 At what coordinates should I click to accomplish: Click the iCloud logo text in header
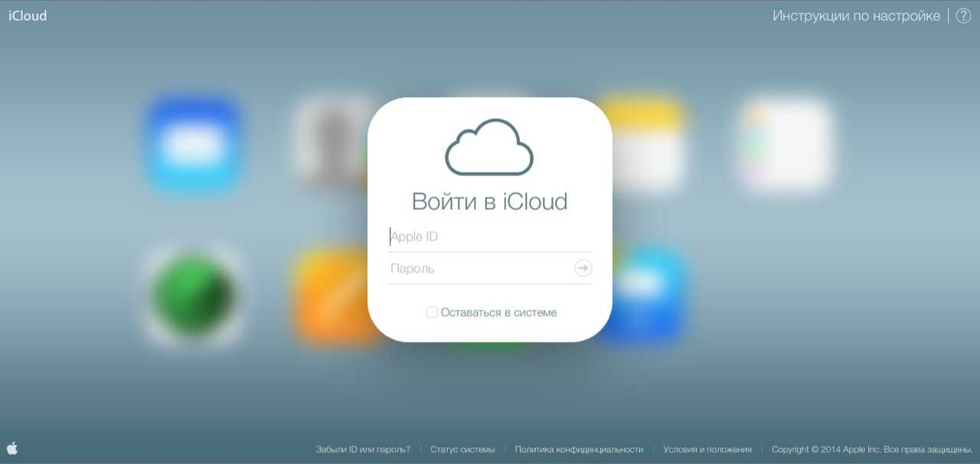28,16
